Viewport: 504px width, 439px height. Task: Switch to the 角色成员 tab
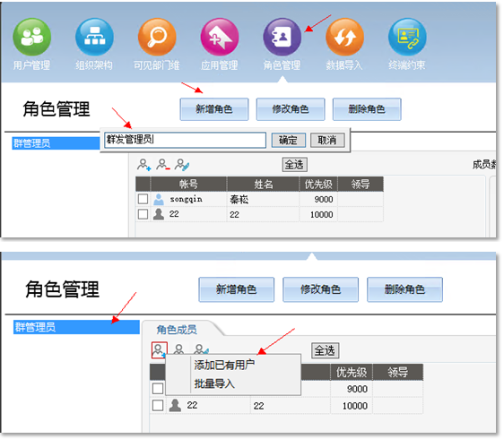click(177, 330)
